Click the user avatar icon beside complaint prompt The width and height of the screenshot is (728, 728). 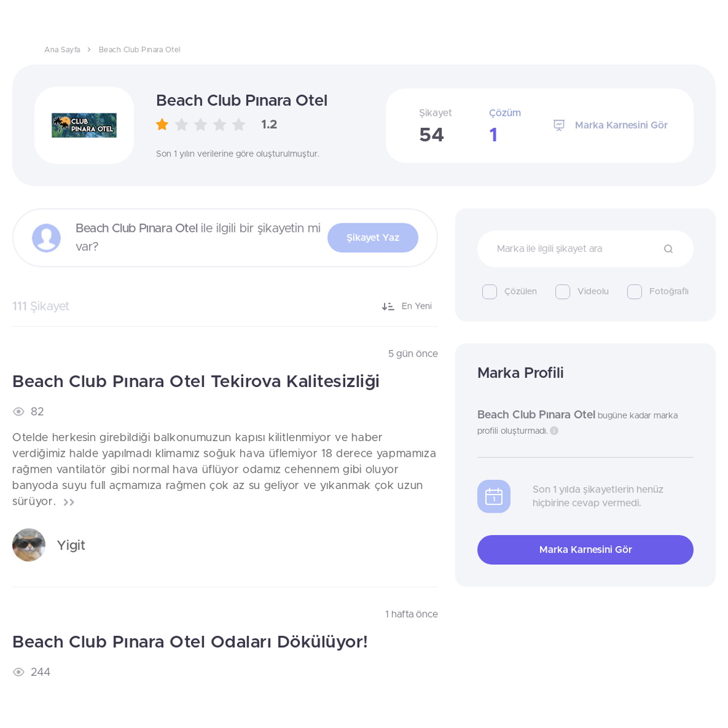[46, 238]
